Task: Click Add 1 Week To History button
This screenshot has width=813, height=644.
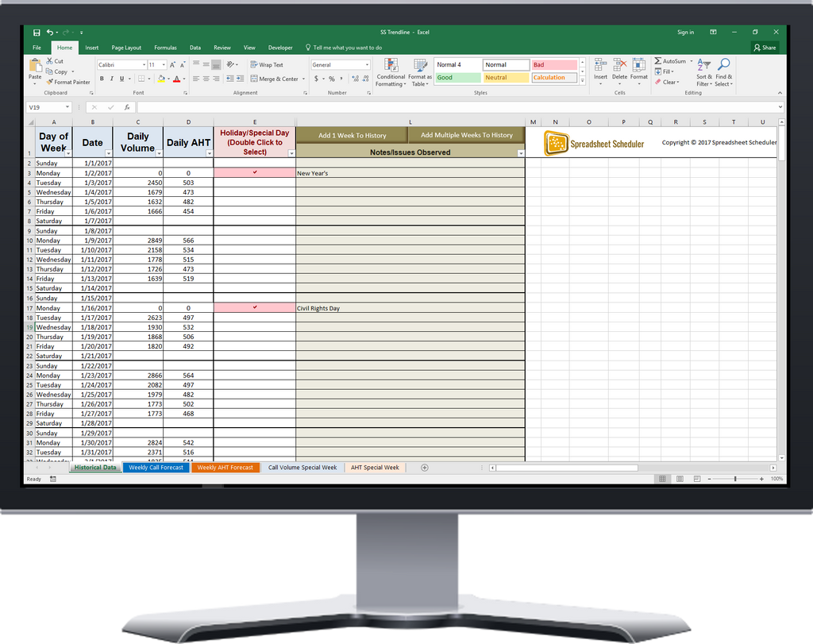Action: 352,135
